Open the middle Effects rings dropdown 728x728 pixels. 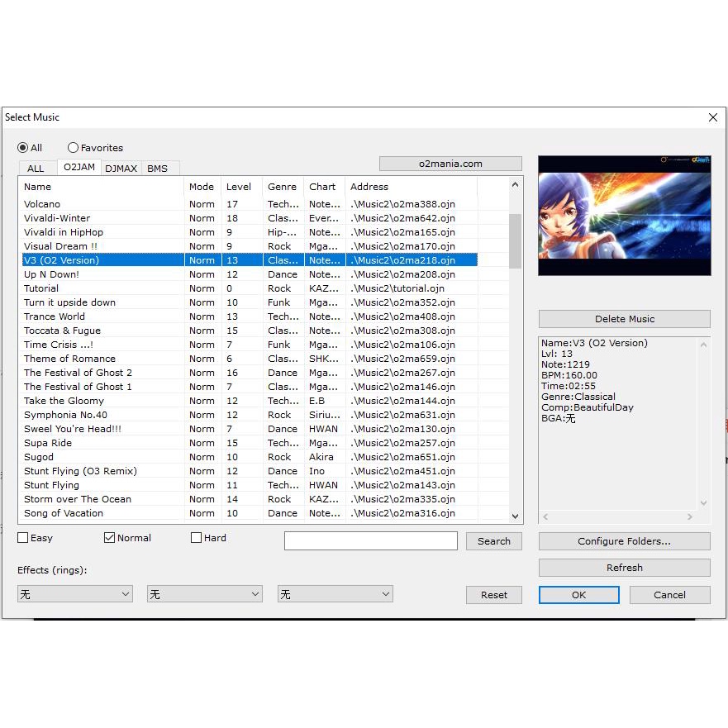click(204, 594)
